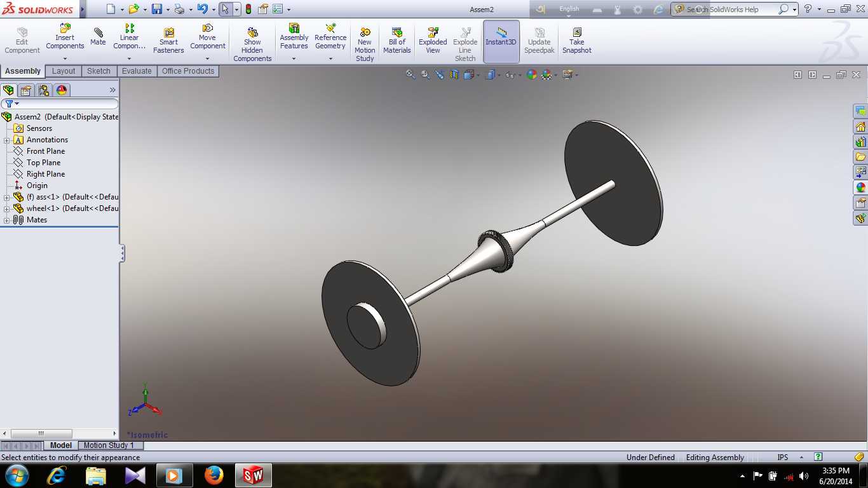Open Linear Component Pattern tool

130,37
